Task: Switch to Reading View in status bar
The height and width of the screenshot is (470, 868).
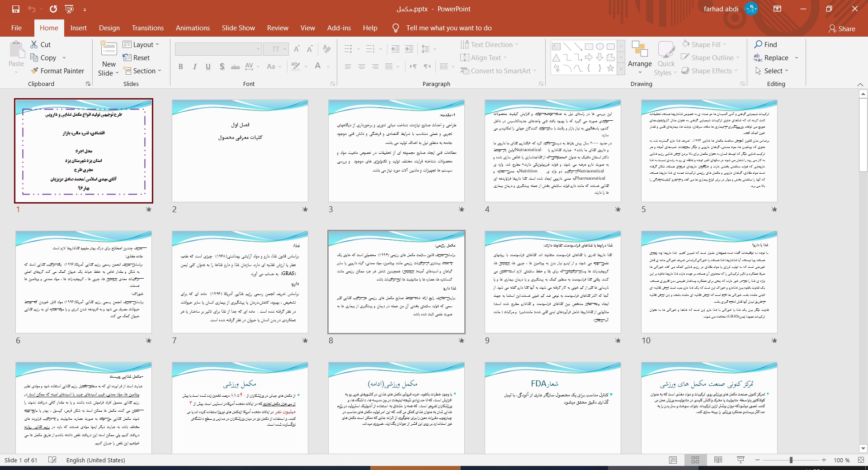Action: 718,460
